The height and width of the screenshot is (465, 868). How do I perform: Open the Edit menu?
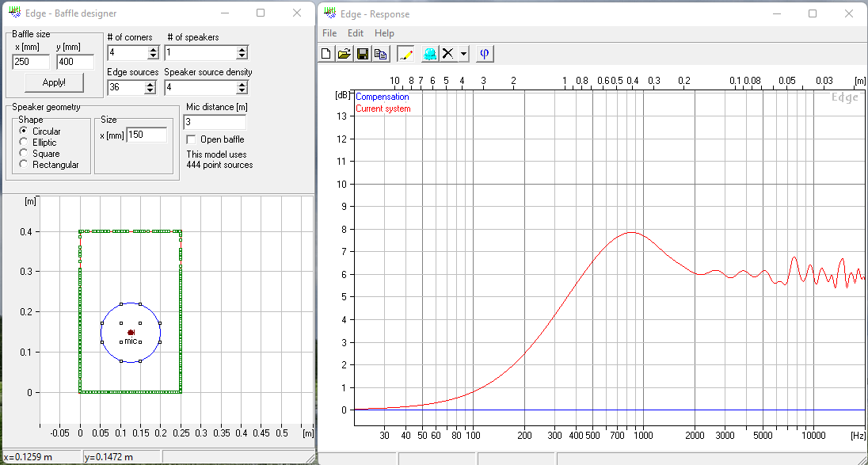tap(356, 33)
